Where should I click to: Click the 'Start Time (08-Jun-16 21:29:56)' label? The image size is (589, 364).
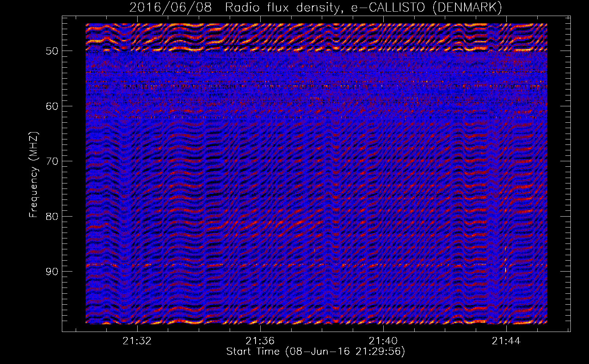316,352
